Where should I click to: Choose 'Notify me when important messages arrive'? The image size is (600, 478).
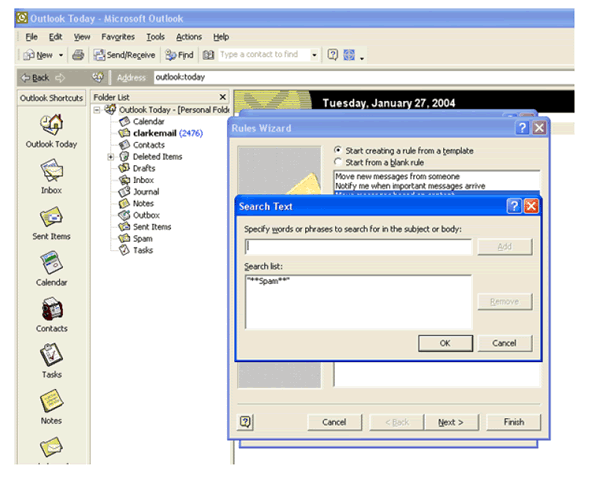[x=410, y=186]
